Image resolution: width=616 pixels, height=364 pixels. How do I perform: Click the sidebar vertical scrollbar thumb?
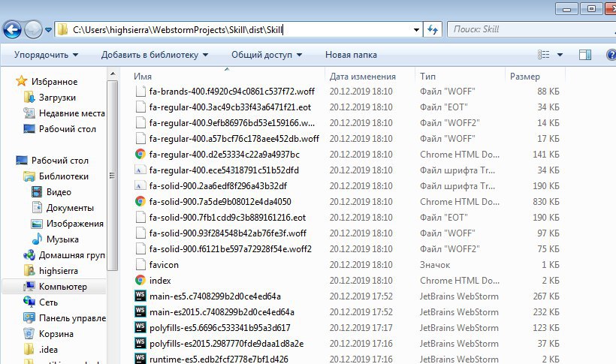click(113, 176)
